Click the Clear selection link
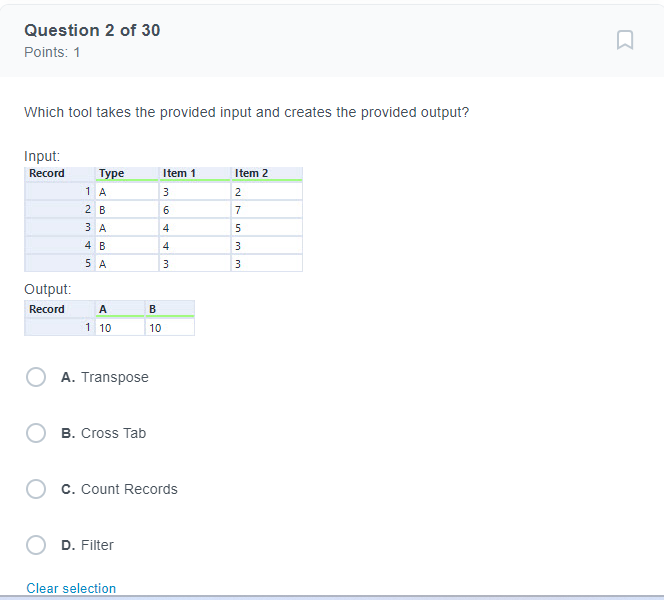 [71, 588]
